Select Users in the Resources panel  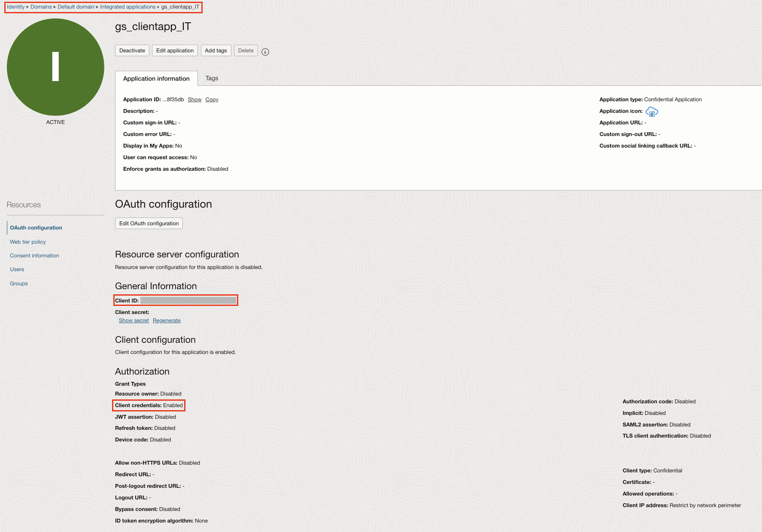[17, 269]
